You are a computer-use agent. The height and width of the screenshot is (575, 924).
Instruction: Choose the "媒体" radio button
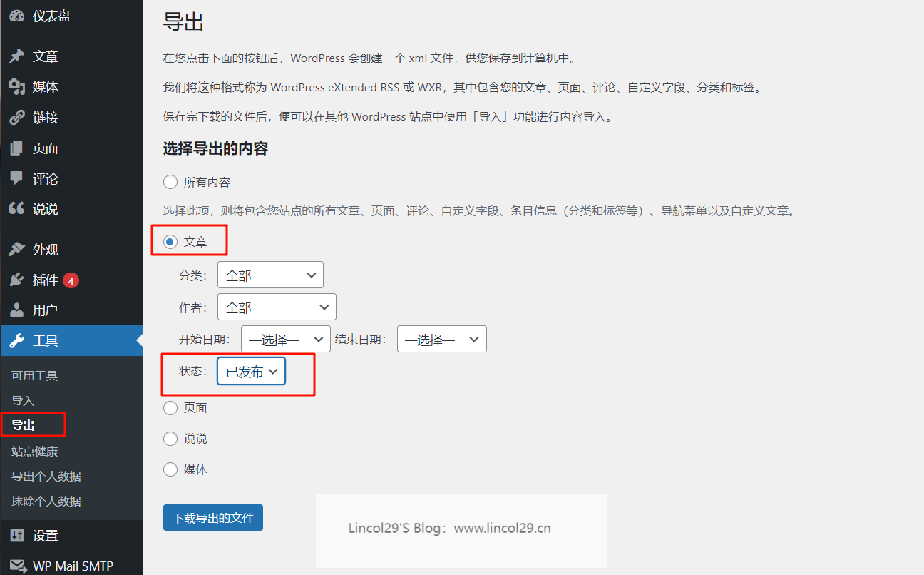point(170,469)
